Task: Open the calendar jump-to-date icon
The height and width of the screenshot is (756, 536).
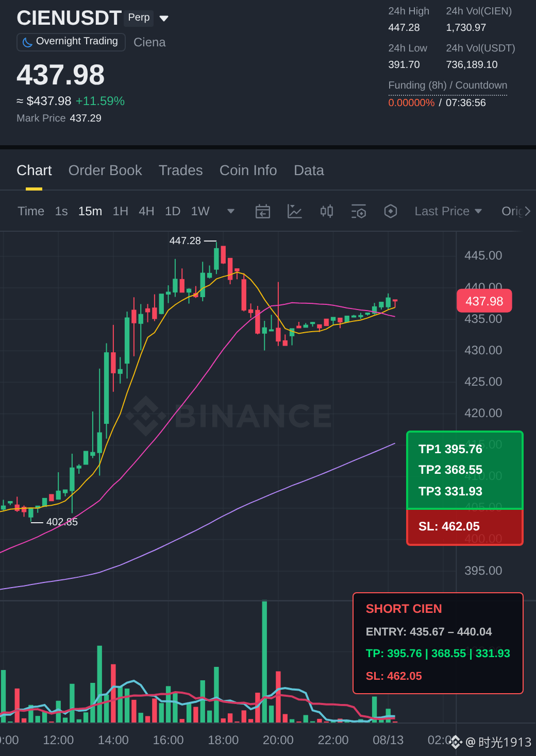Action: pos(263,211)
